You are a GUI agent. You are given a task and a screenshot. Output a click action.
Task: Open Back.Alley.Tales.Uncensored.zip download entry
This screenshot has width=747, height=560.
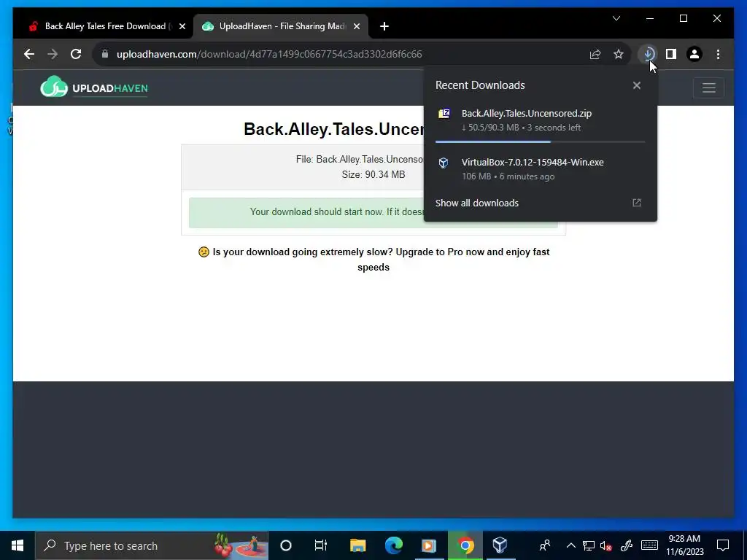(541, 120)
